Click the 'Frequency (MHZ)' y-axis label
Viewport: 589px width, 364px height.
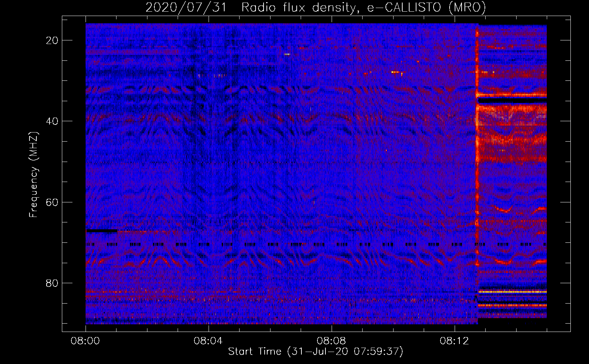(33, 175)
